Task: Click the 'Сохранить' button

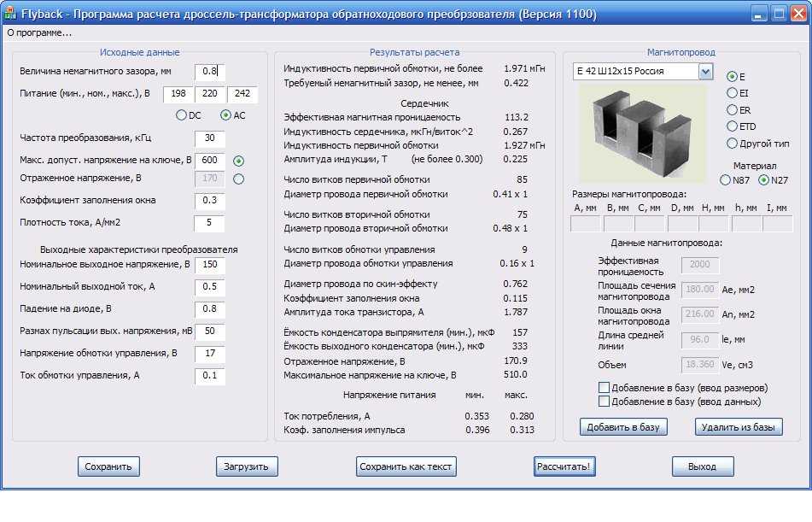Action: tap(108, 466)
